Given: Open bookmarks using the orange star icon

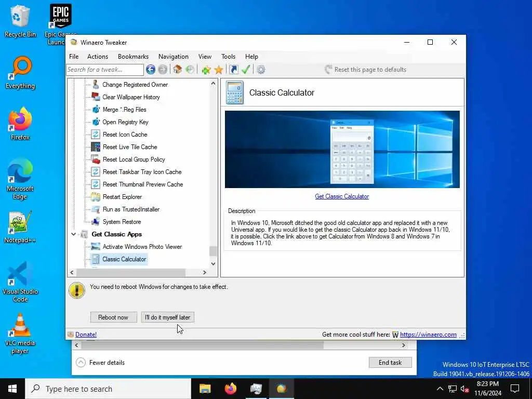Looking at the screenshot, I should (x=219, y=70).
